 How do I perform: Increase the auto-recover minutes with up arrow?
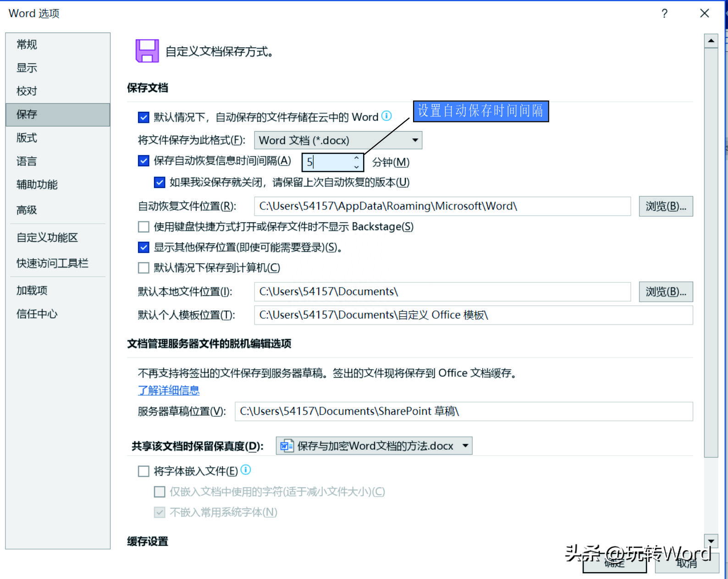point(356,158)
